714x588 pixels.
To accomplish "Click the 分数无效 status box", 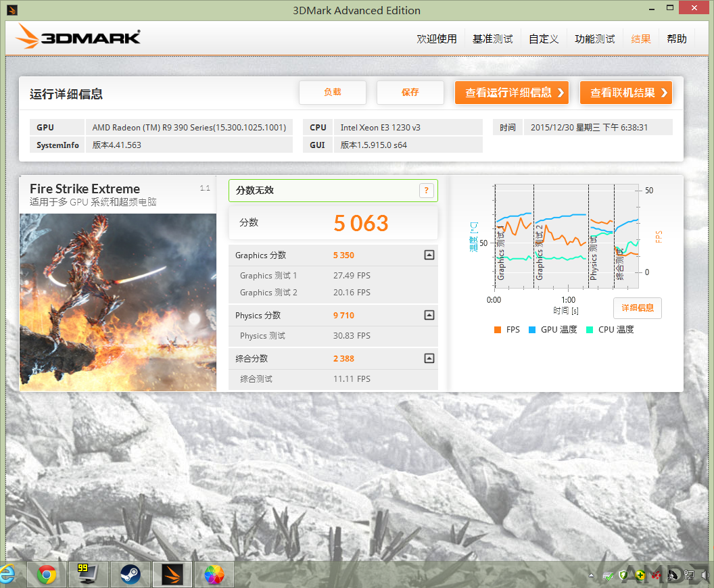I will pos(333,191).
